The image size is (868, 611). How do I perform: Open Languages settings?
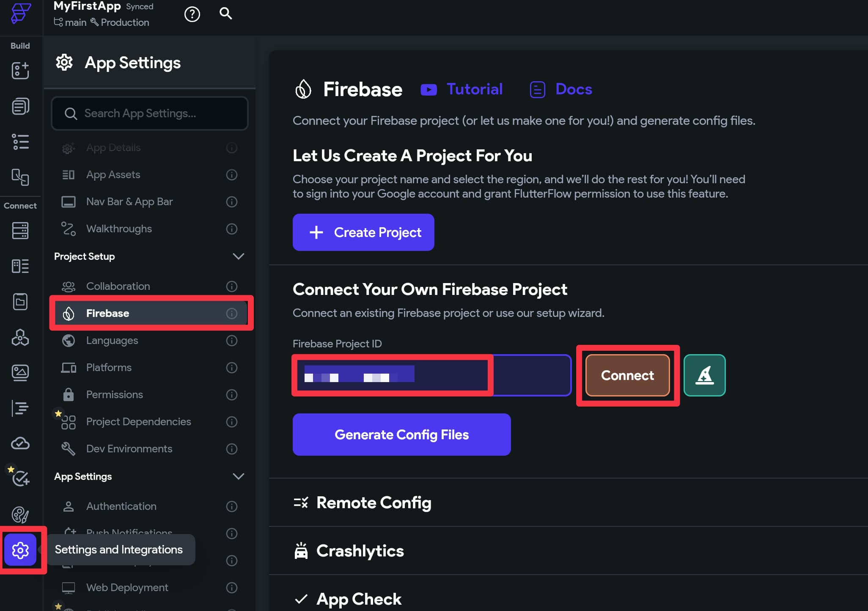(149, 341)
